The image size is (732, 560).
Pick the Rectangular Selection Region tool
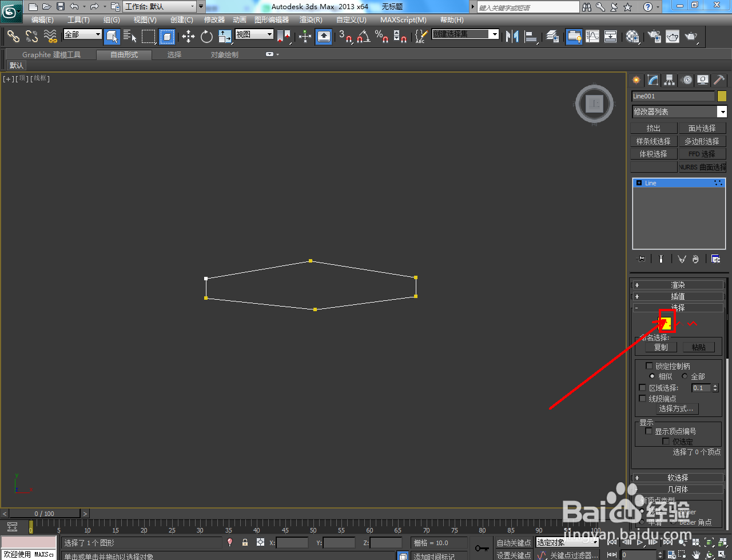[x=149, y=37]
